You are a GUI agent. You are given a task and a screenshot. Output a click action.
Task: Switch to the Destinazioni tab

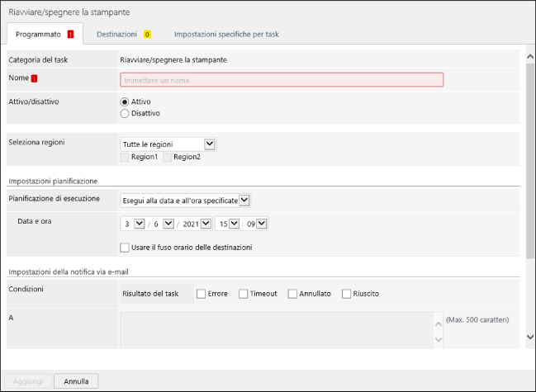point(116,35)
